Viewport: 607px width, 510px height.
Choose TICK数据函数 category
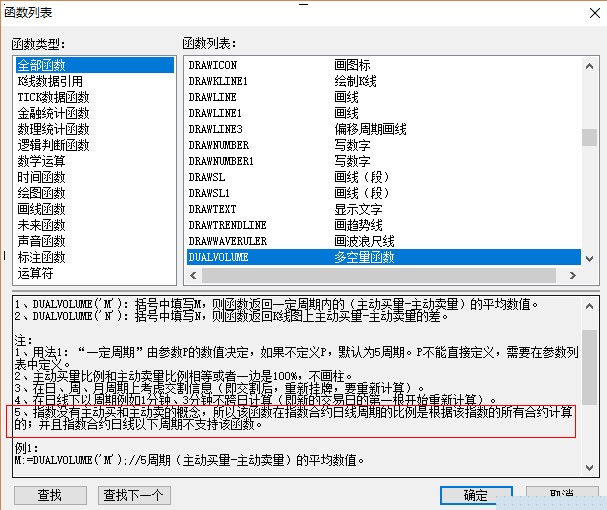(53, 97)
